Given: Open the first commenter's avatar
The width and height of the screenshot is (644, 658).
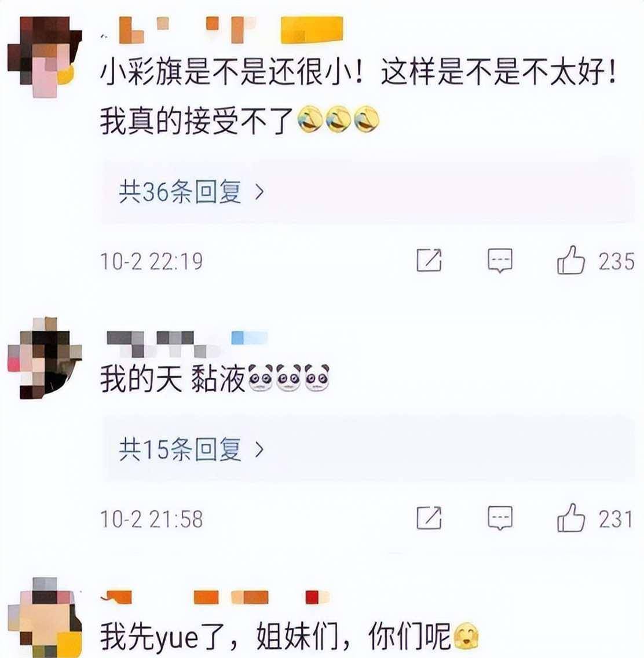Looking at the screenshot, I should pyautogui.click(x=45, y=57).
